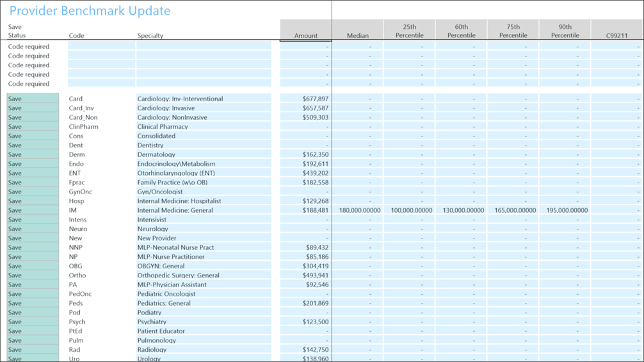Select the Card_Non code cell
The height and width of the screenshot is (362, 644).
pos(101,117)
